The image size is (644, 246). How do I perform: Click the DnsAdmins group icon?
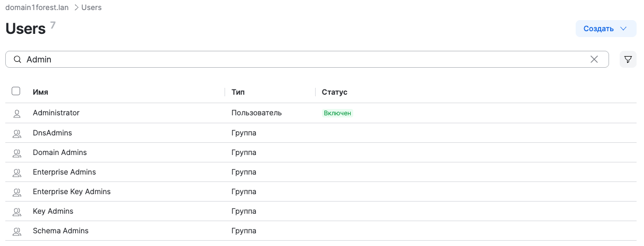pyautogui.click(x=16, y=133)
